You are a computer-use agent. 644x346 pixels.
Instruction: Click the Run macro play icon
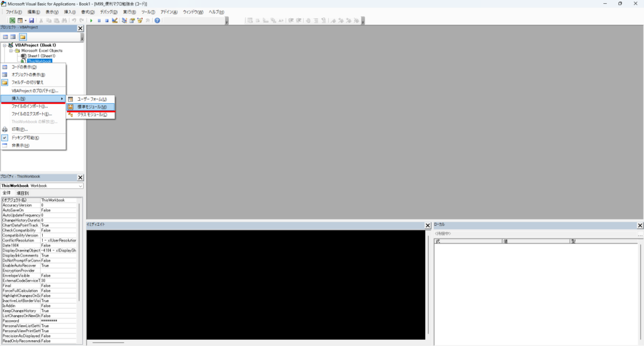click(x=91, y=20)
